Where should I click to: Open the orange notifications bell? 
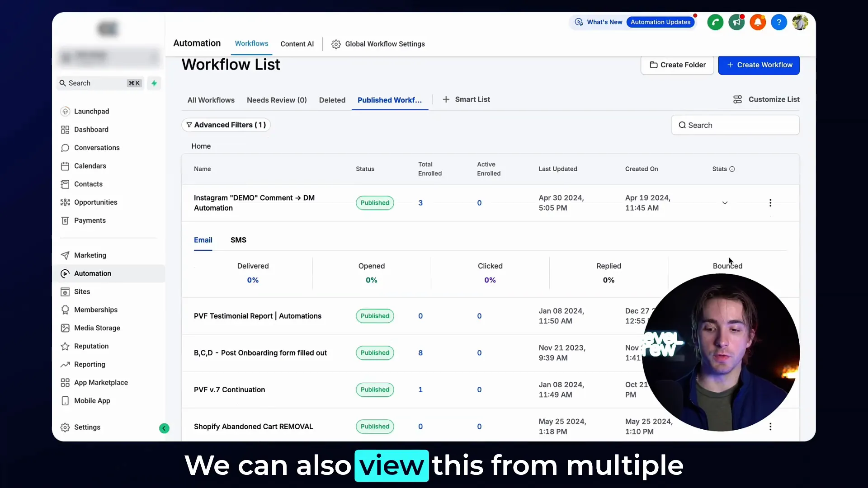(758, 22)
